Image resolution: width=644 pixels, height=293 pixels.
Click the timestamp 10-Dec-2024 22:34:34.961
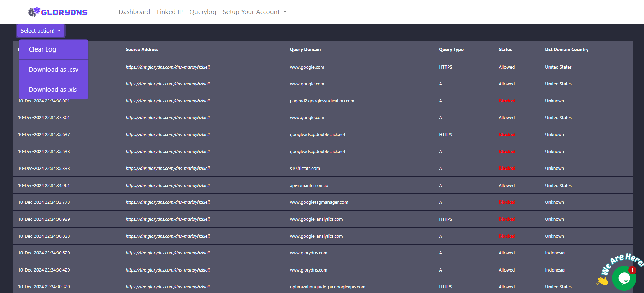click(x=44, y=185)
